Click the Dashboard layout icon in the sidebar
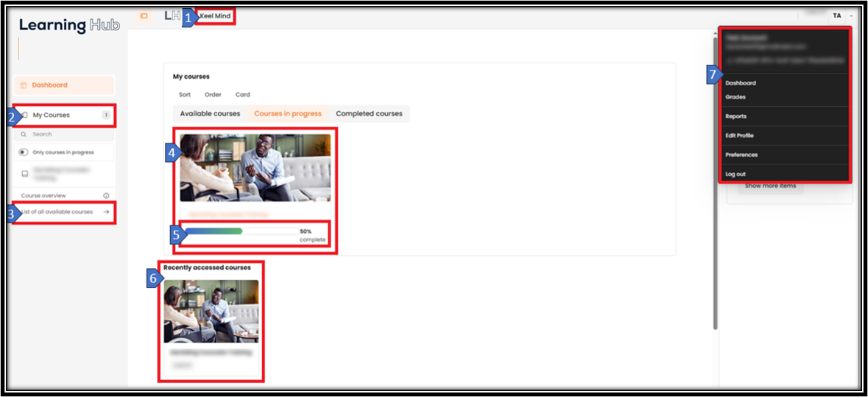 (x=24, y=85)
